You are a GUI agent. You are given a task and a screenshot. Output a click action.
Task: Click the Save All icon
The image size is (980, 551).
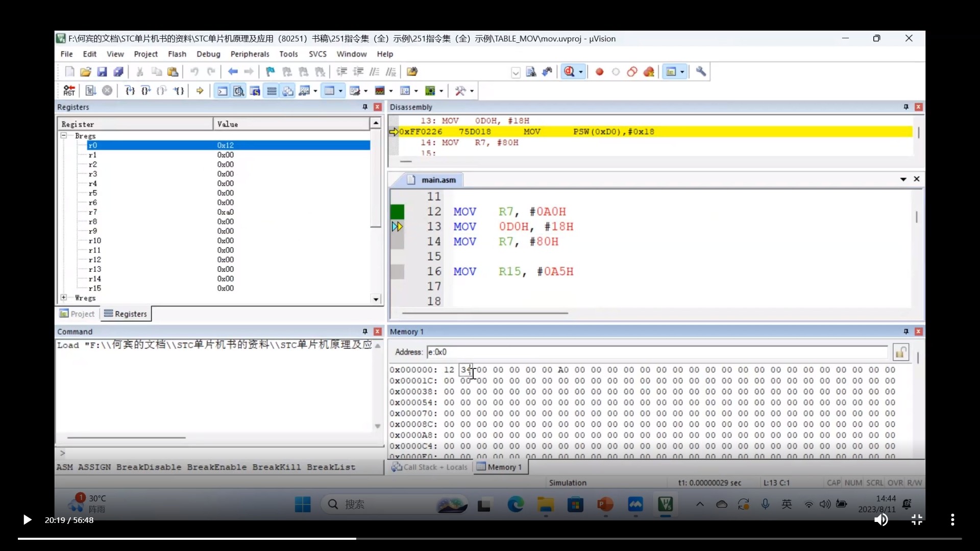click(118, 72)
